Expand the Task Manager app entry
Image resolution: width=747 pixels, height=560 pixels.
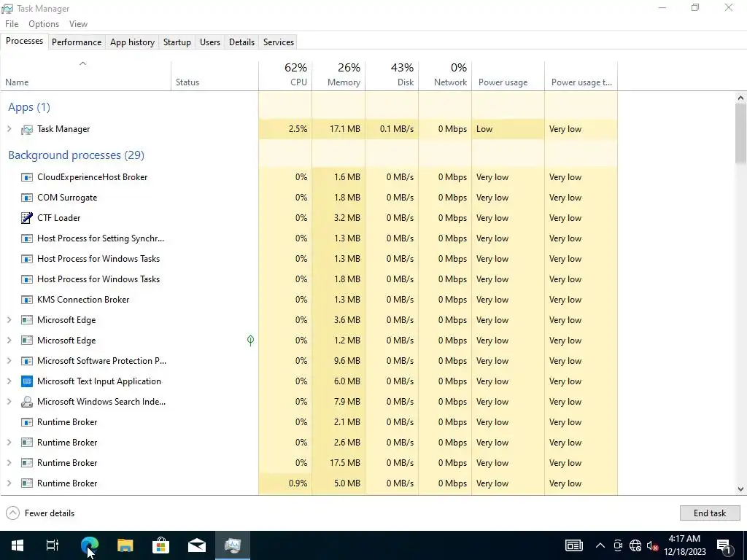coord(9,129)
